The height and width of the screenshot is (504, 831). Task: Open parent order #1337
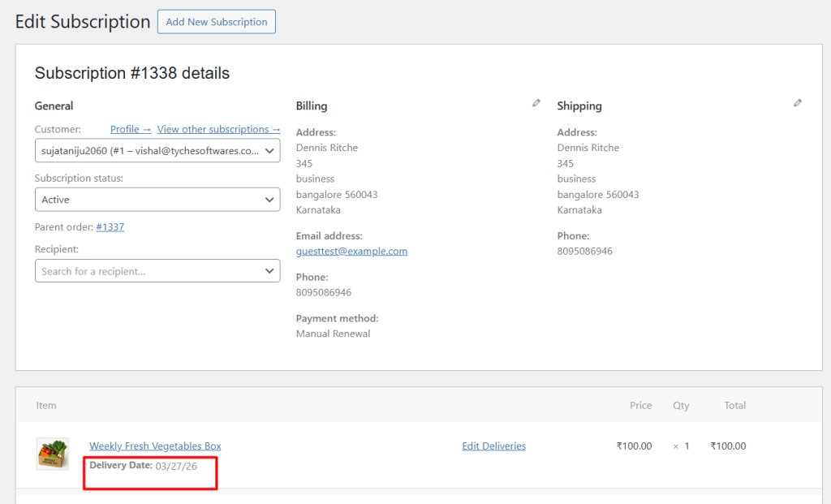point(110,227)
